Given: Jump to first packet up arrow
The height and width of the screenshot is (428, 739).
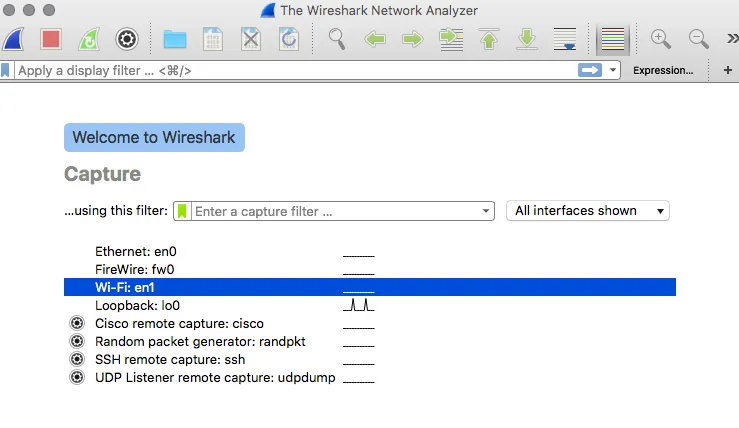Looking at the screenshot, I should pyautogui.click(x=489, y=39).
